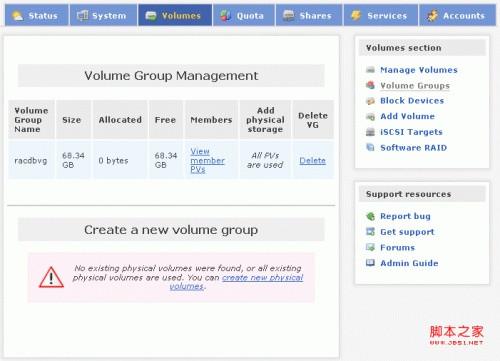
Task: Go to the Quota tab
Action: point(244,15)
